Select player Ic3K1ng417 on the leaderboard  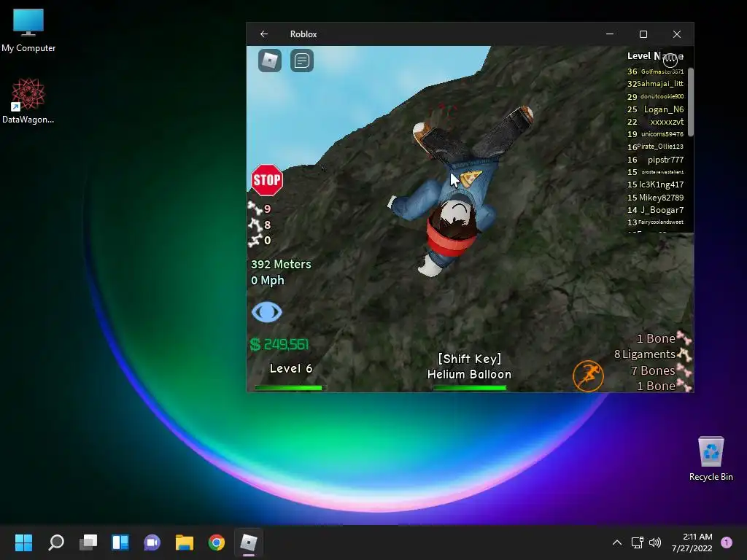[655, 184]
